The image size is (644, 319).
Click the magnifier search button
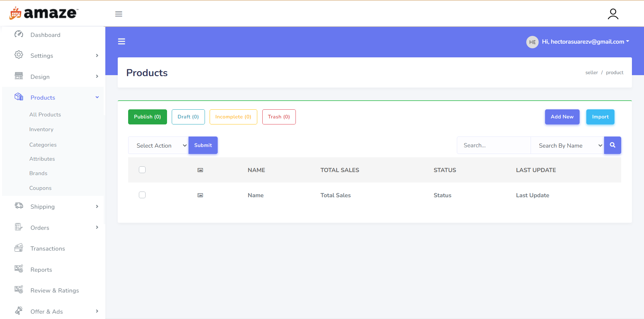coord(612,145)
